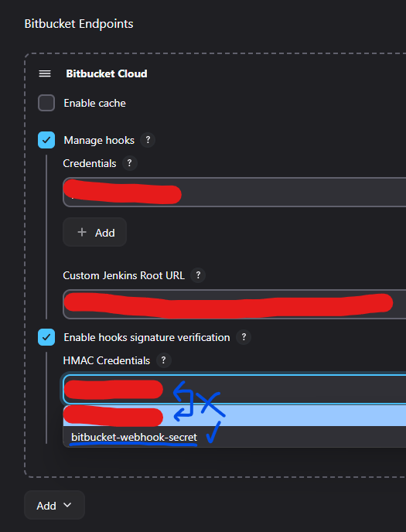Open the Credentials select box under Manage hooks
Image resolution: width=406 pixels, height=532 pixels.
point(234,192)
